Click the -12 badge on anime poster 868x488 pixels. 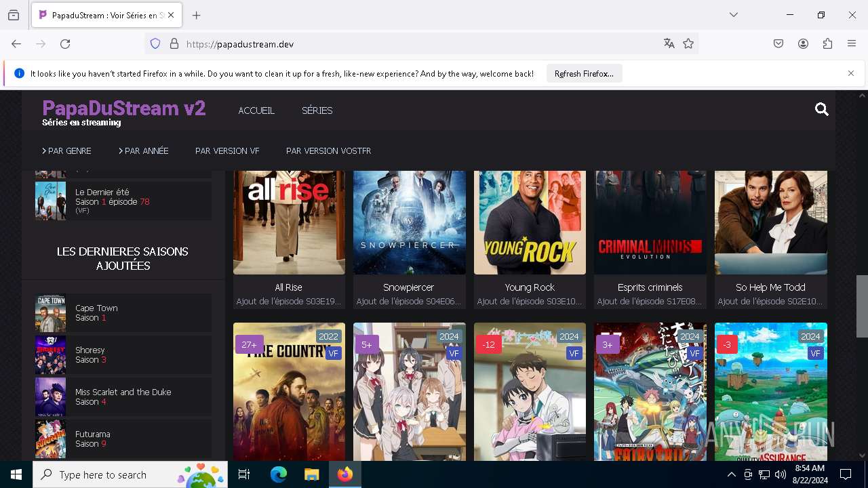click(x=489, y=344)
